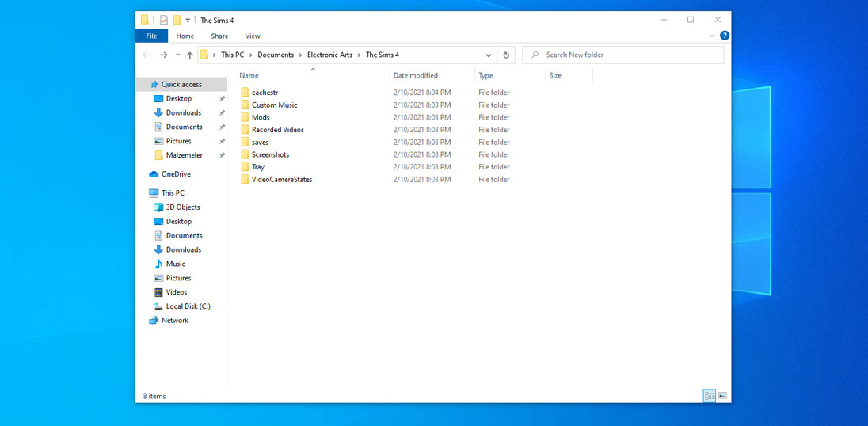Viewport: 868px width, 426px height.
Task: Click the Search New folder field
Action: [x=622, y=55]
